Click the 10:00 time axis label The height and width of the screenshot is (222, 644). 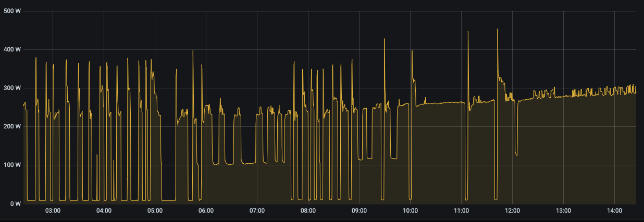tap(411, 211)
